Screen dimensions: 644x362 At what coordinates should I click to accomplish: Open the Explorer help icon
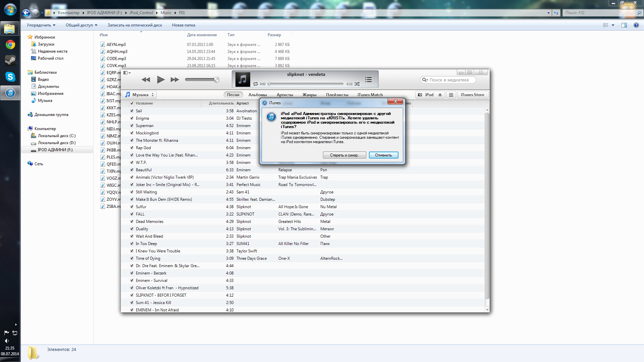point(636,25)
